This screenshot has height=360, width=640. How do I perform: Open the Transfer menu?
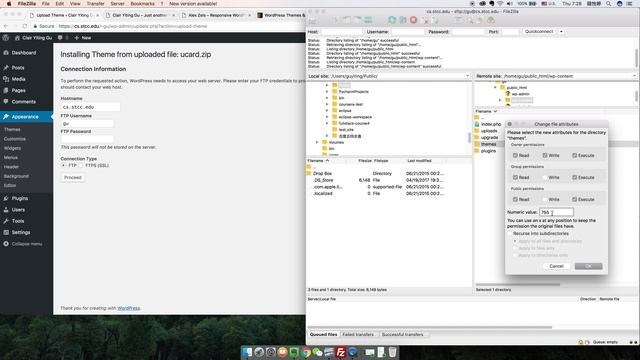pyautogui.click(x=96, y=4)
